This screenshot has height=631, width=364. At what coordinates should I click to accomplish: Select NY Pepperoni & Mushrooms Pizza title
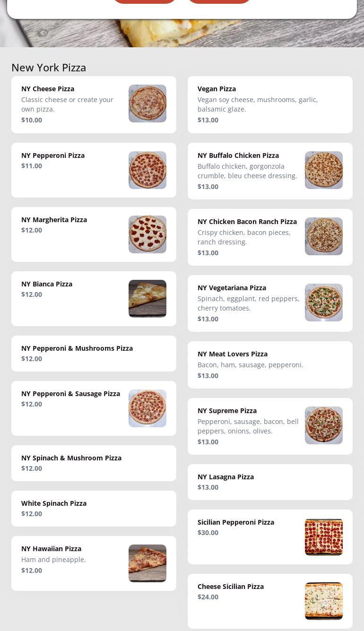(77, 348)
